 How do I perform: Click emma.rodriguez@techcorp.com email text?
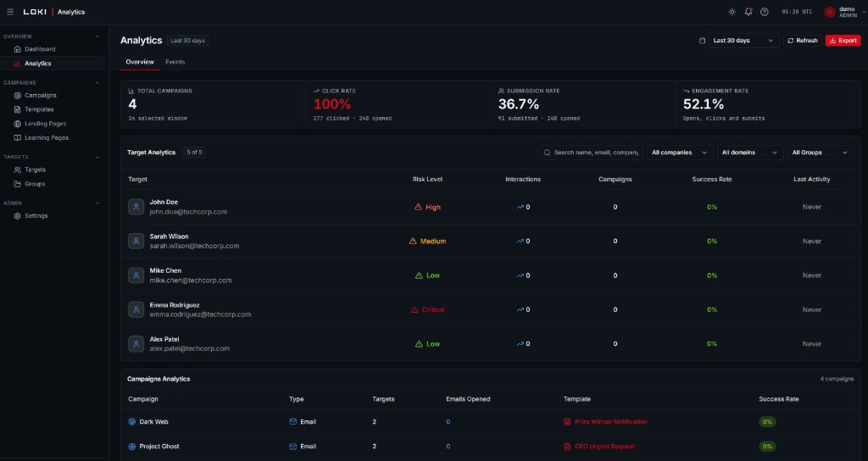[200, 314]
